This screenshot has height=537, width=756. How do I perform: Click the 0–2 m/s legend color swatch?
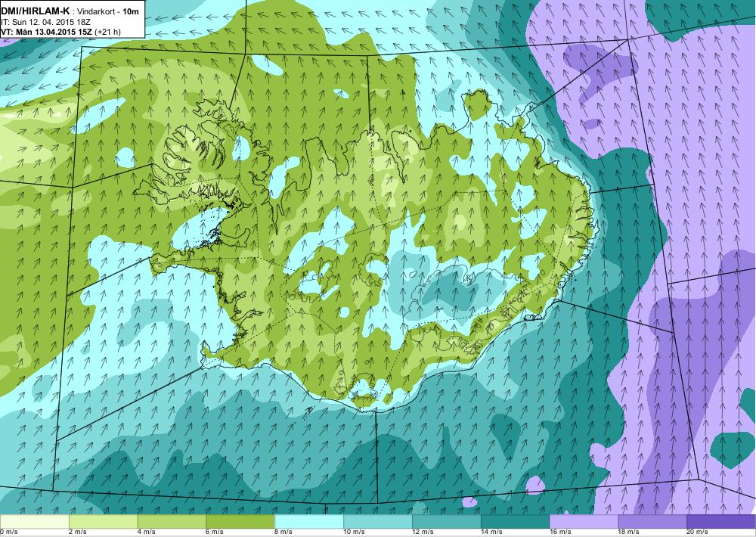[34, 522]
